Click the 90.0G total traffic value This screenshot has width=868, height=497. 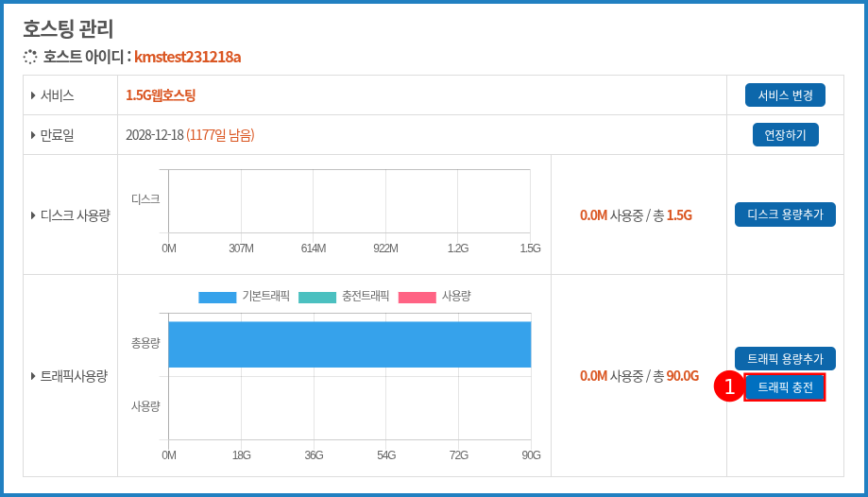point(683,376)
